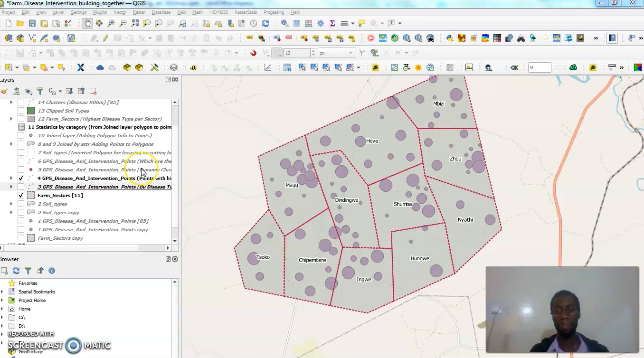The image size is (644, 358).
Task: Select the Identify Features tool
Action: (x=284, y=23)
